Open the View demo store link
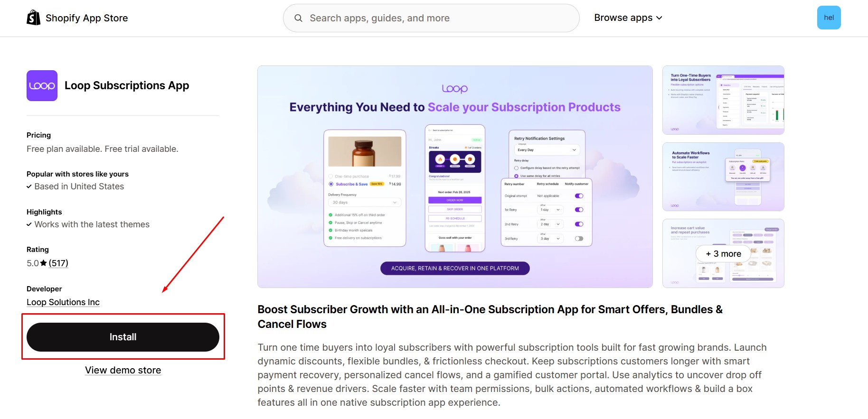 coord(123,370)
